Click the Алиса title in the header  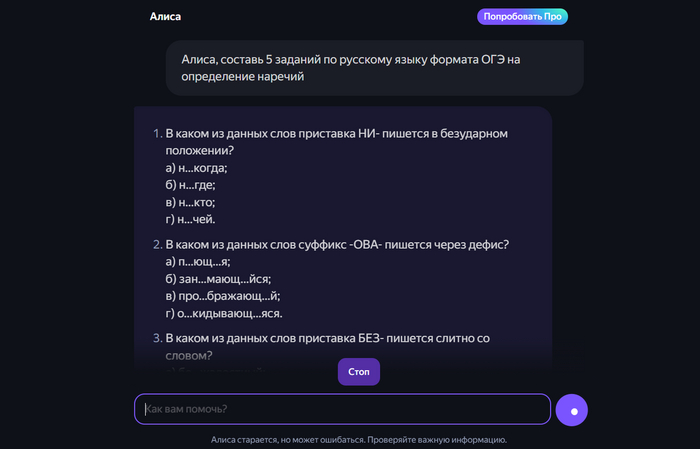tap(165, 17)
